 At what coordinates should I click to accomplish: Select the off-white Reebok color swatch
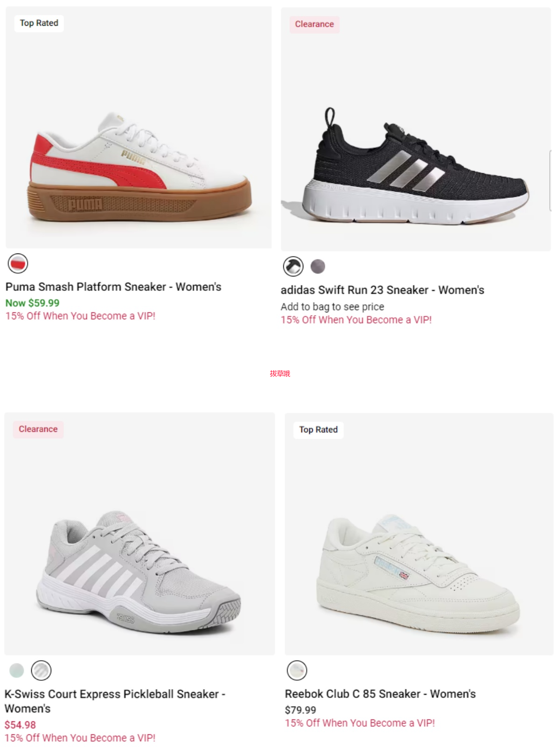click(297, 670)
